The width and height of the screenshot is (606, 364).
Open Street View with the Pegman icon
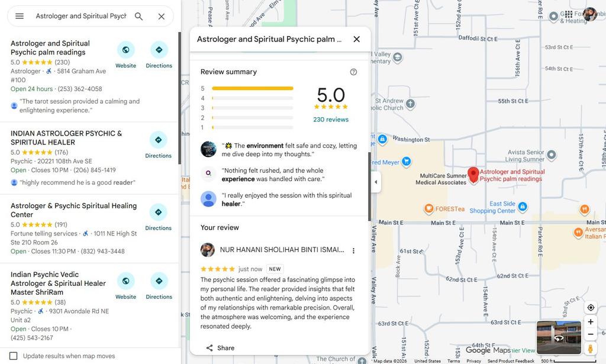click(591, 348)
